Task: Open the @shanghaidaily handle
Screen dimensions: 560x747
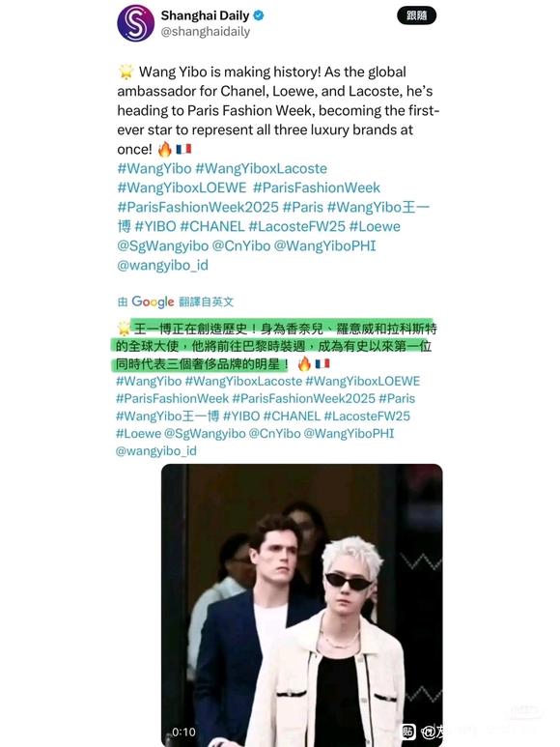Action: coord(206,32)
